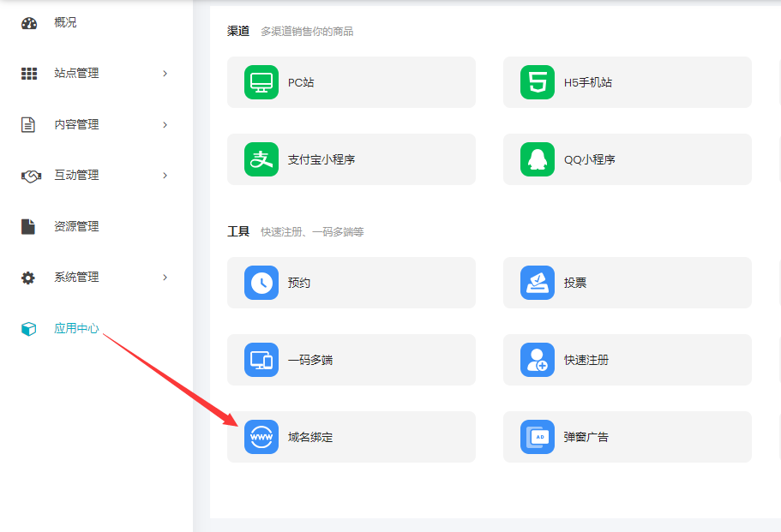The width and height of the screenshot is (781, 532).
Task: Click the H5手机站 HTML5 icon
Action: coord(538,82)
